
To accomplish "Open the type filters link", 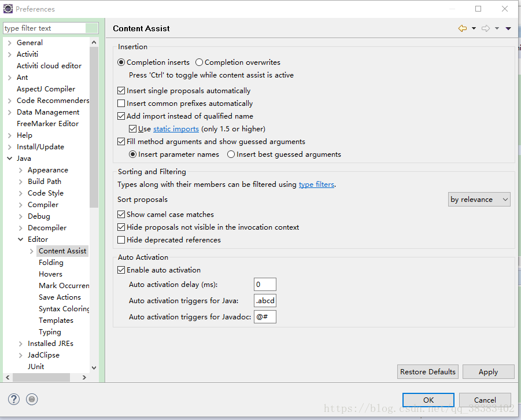I will [316, 185].
